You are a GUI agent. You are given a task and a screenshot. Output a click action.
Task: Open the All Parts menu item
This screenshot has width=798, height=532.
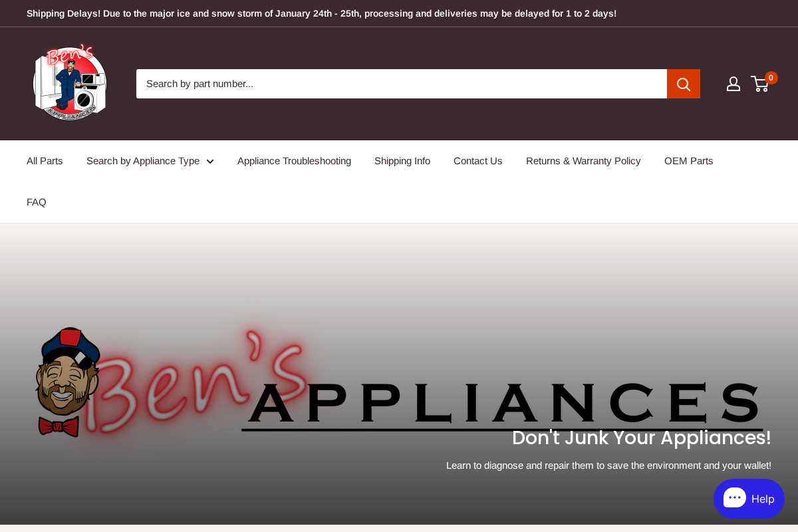tap(45, 161)
